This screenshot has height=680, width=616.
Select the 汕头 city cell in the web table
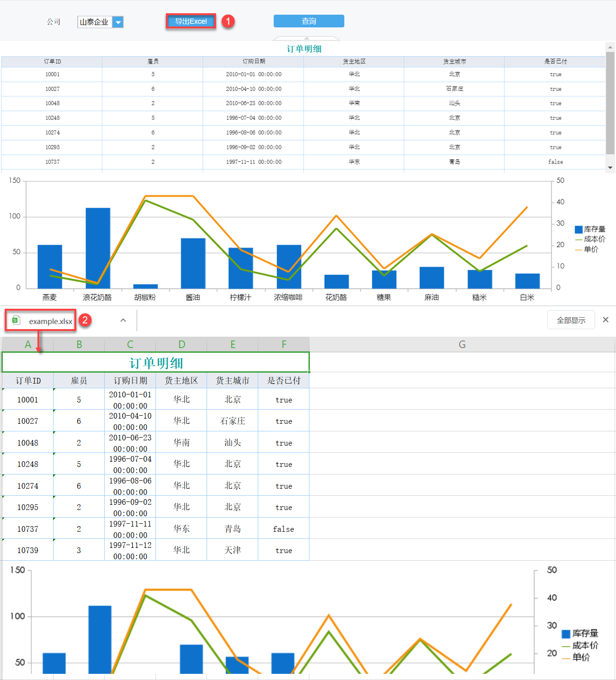454,103
